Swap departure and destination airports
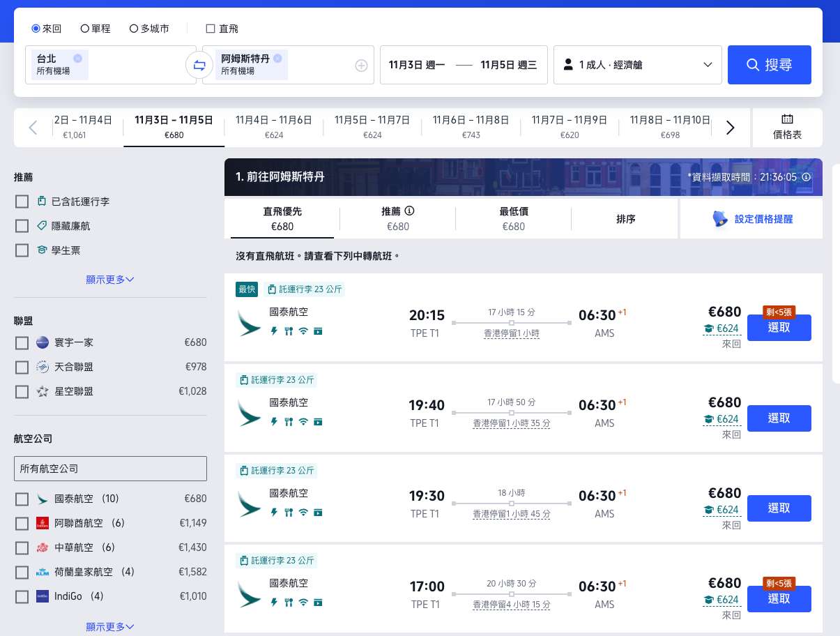 [x=199, y=65]
